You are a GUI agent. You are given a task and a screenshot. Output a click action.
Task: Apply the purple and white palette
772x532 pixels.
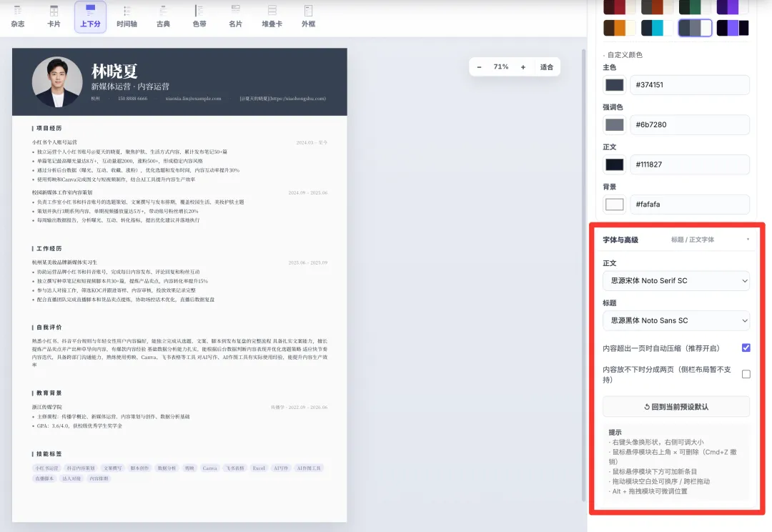(x=733, y=6)
